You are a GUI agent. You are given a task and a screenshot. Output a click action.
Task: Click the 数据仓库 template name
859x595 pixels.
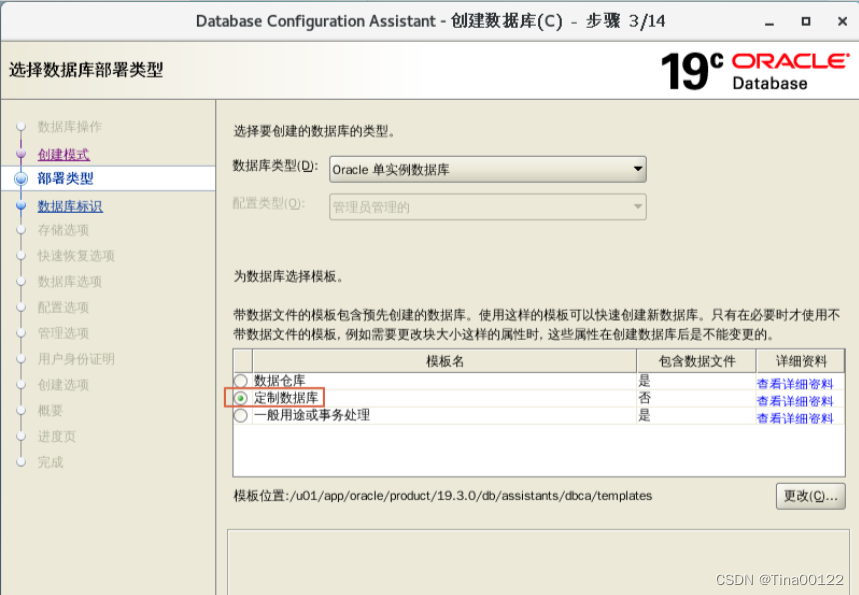click(279, 380)
